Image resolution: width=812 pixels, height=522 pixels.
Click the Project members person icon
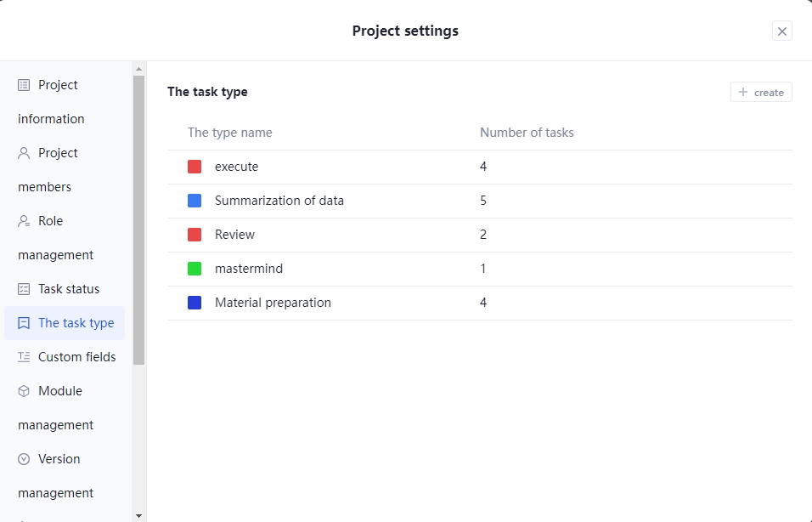[24, 153]
